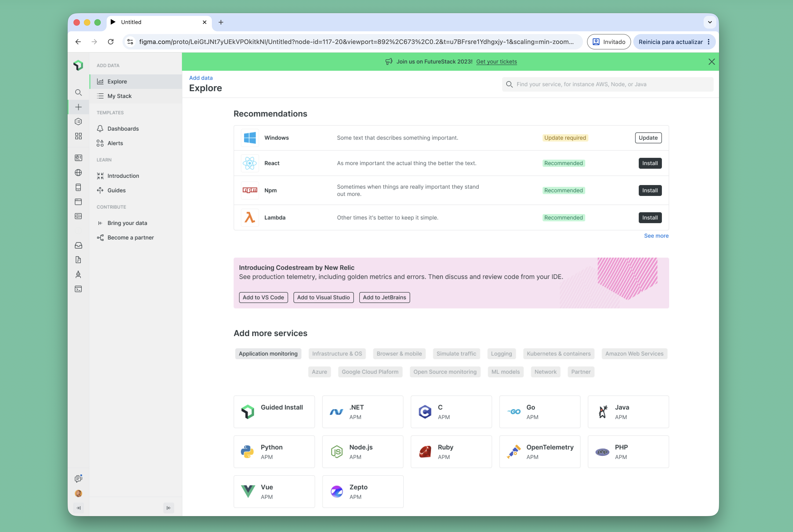Click Become a partner sidebar item

click(136, 237)
